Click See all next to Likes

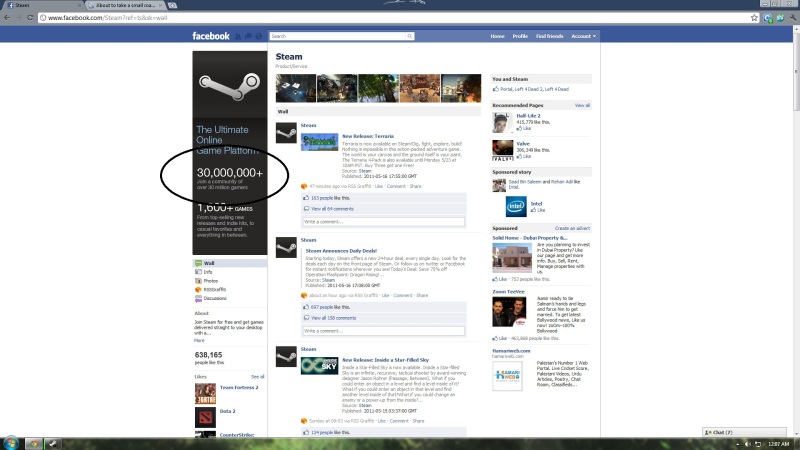pos(258,377)
